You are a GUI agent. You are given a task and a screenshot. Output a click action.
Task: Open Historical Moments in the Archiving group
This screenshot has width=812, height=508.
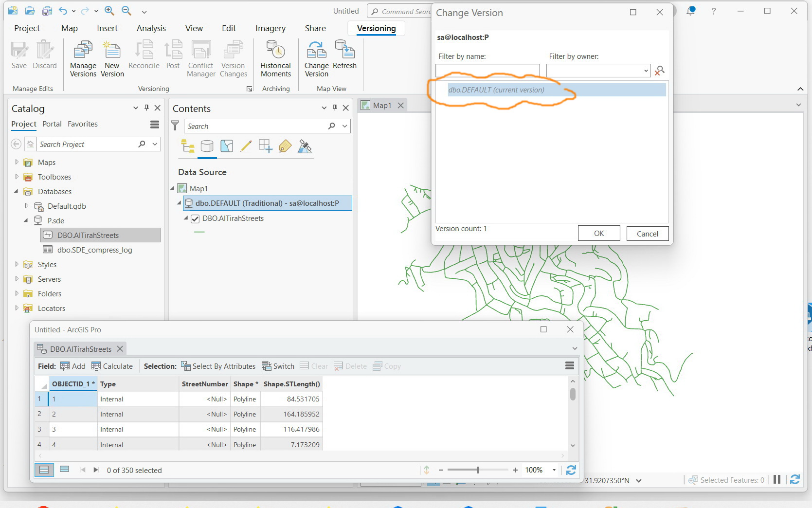pyautogui.click(x=275, y=57)
